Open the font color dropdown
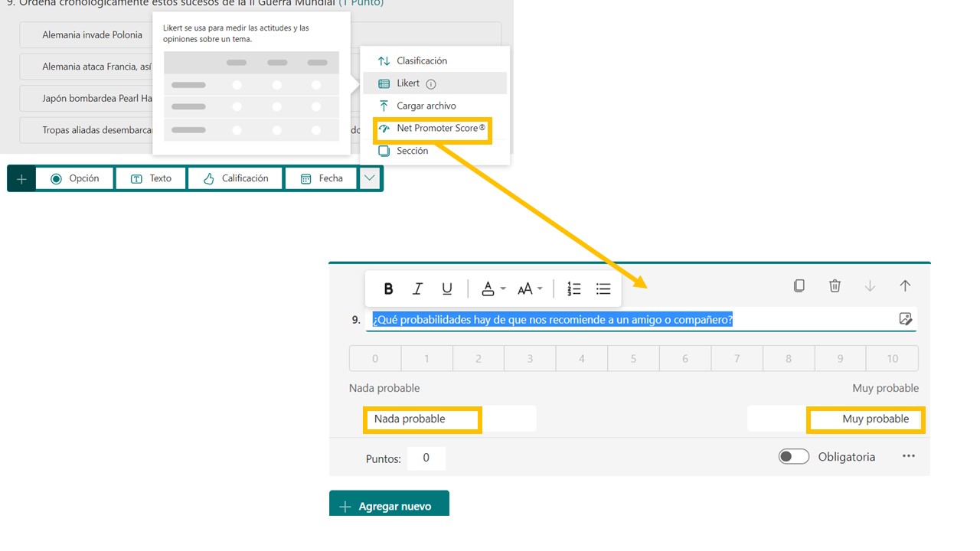 click(x=493, y=289)
